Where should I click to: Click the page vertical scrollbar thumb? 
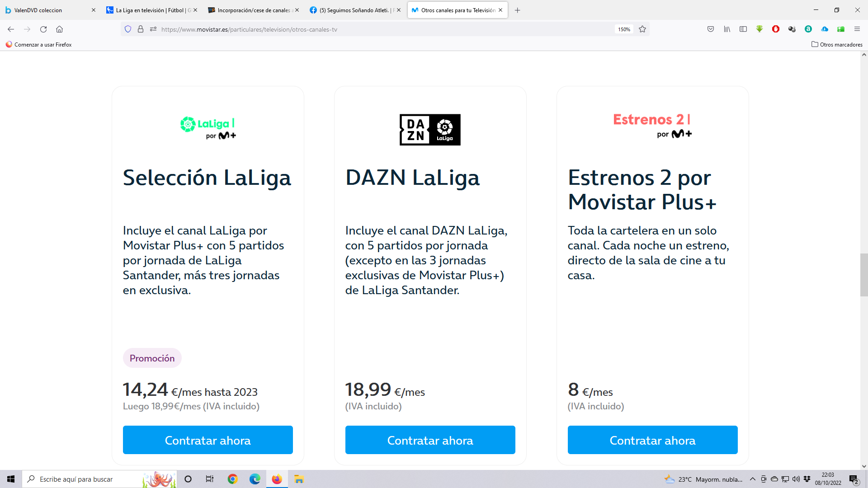(864, 275)
